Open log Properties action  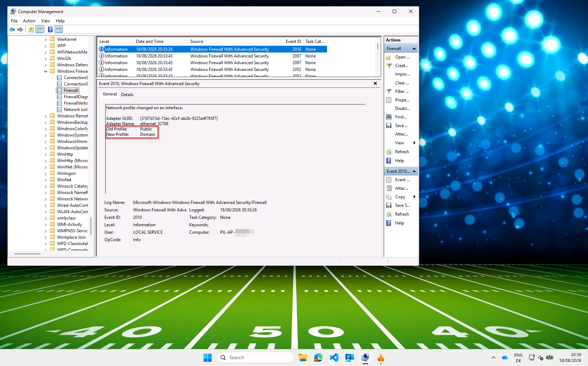[401, 100]
